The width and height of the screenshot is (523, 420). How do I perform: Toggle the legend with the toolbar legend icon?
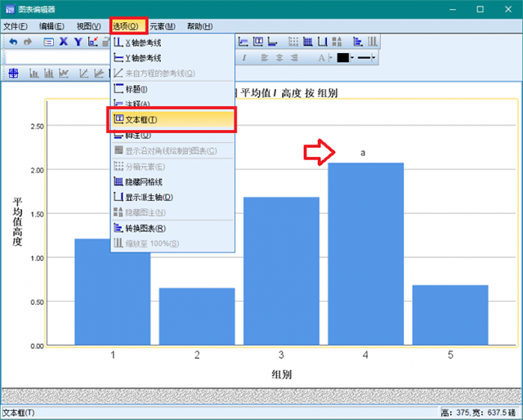337,42
